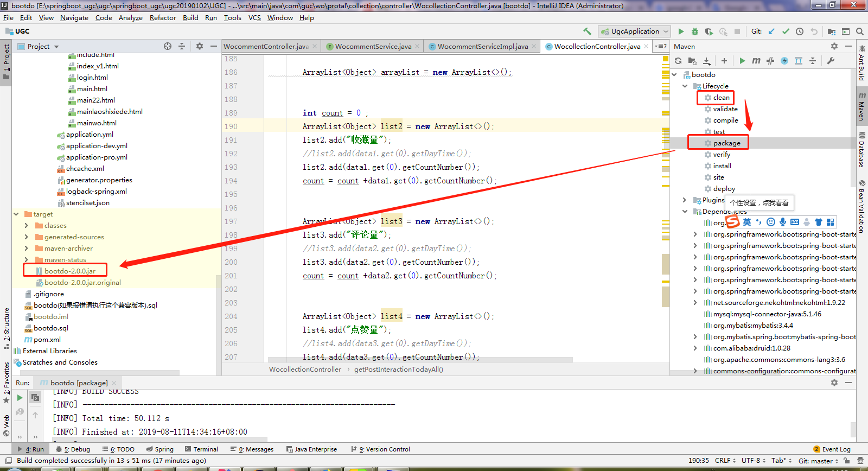
Task: Toggle the 1: Project side tool window
Action: 6,61
